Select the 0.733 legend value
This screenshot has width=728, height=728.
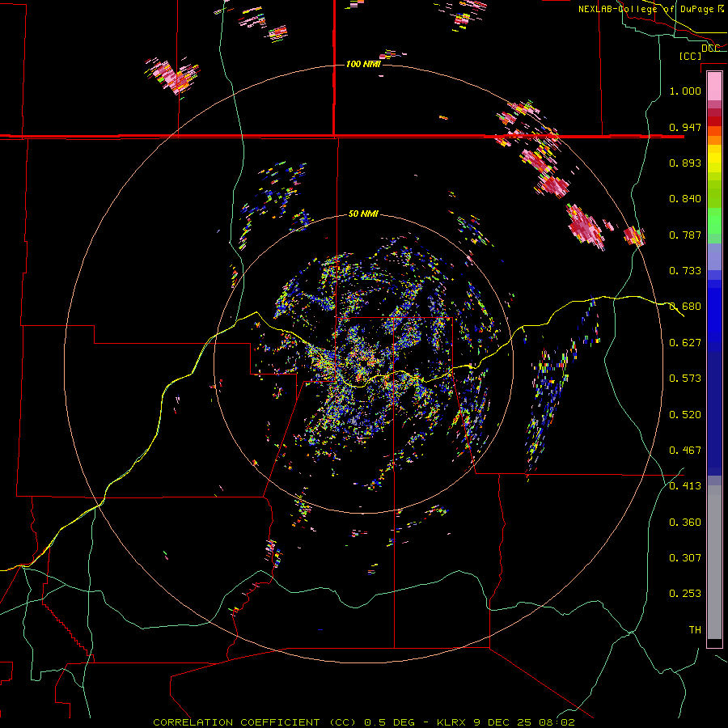point(685,271)
